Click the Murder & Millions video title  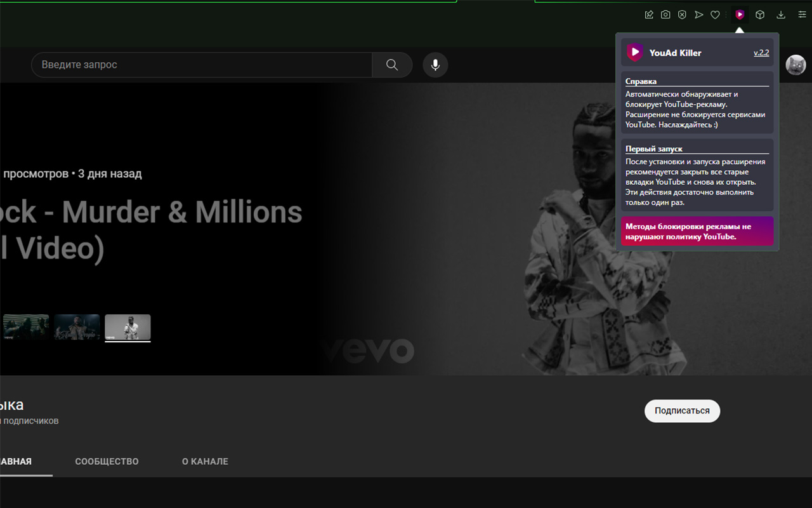point(151,230)
